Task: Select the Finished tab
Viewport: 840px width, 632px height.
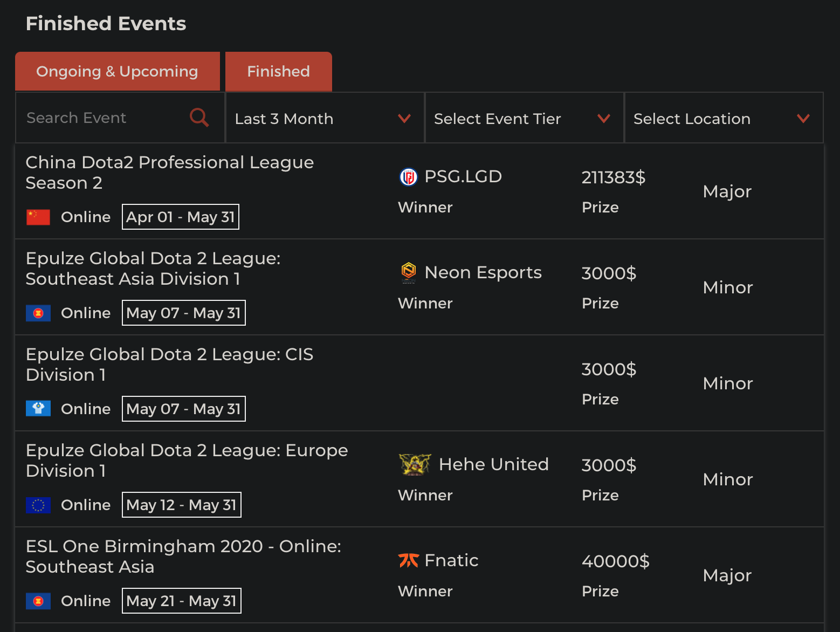Action: pos(278,71)
